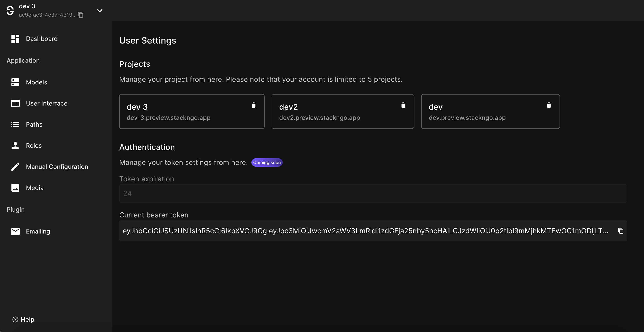Open the Media library icon
This screenshot has width=644, height=332.
[x=15, y=188]
